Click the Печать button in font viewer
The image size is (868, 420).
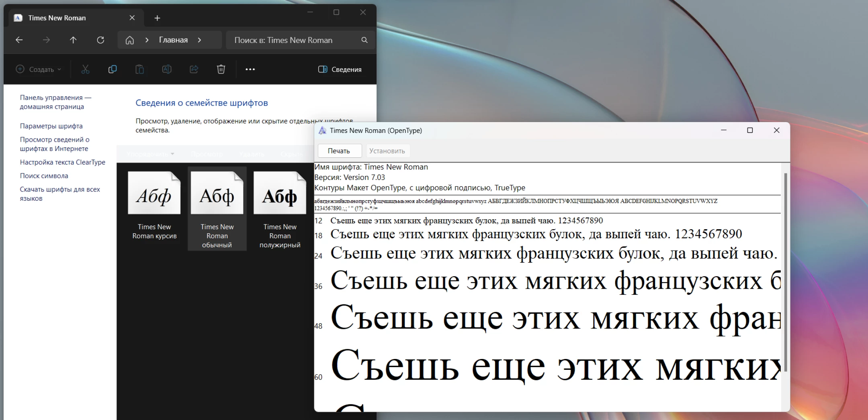[x=339, y=151]
